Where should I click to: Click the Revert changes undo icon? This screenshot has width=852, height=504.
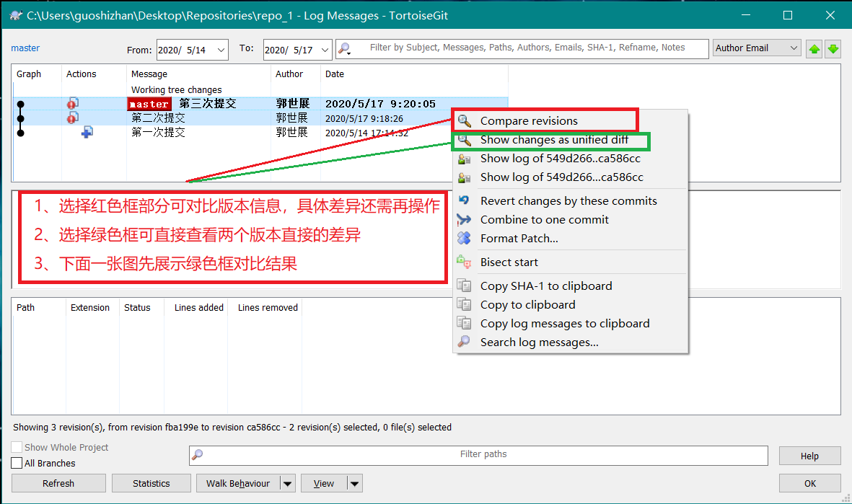tap(465, 200)
